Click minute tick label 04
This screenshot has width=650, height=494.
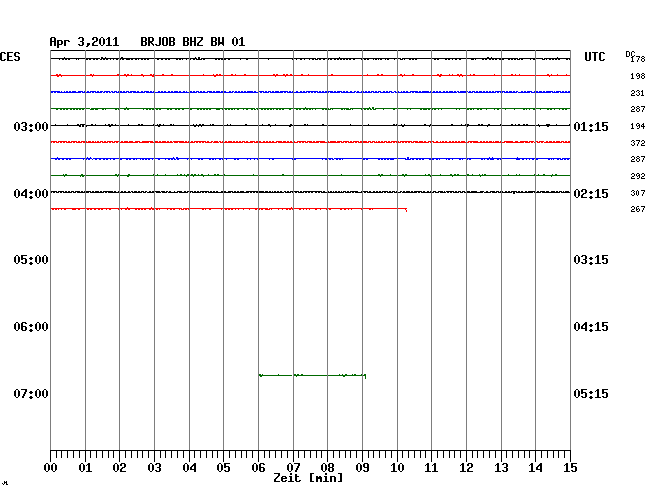[189, 468]
